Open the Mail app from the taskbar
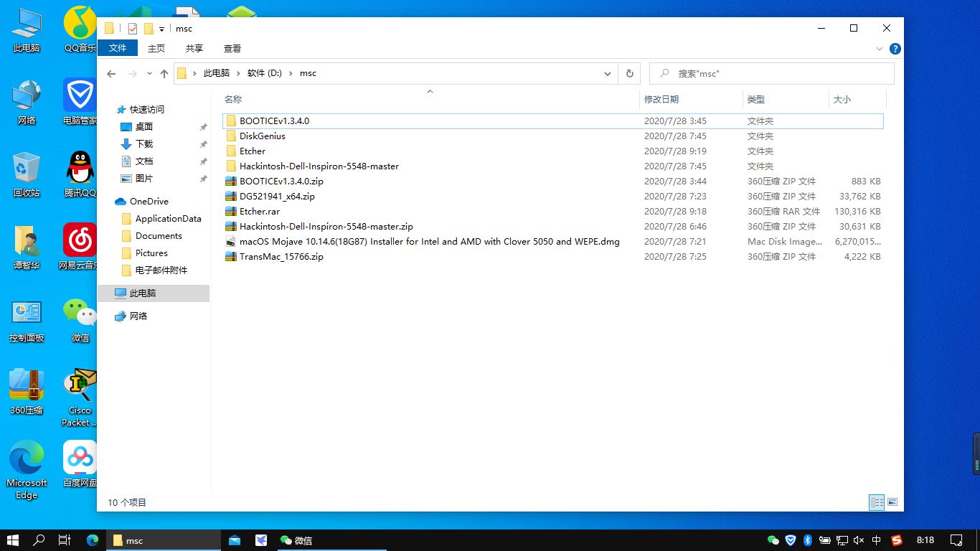Screen dimensions: 980x551 pos(234,540)
